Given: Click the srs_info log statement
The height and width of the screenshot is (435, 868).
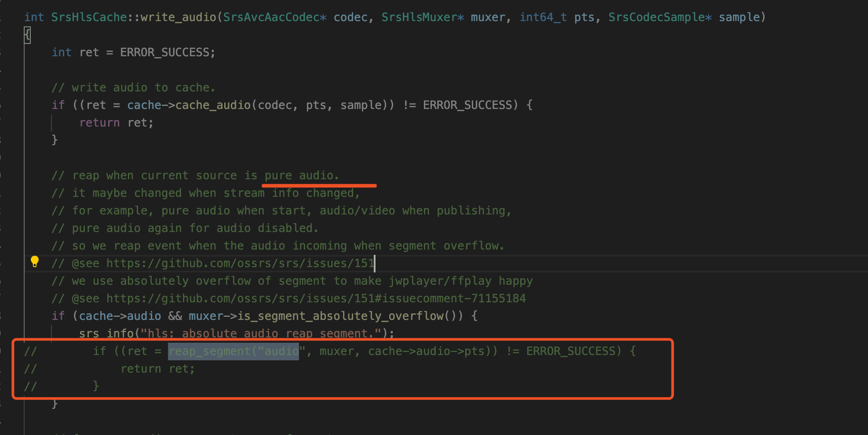Looking at the screenshot, I should point(237,333).
